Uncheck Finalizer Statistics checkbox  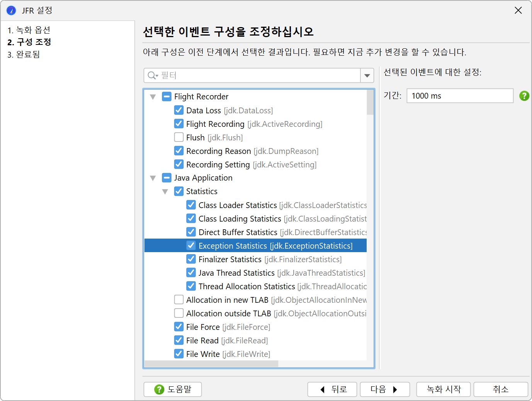[x=191, y=259]
